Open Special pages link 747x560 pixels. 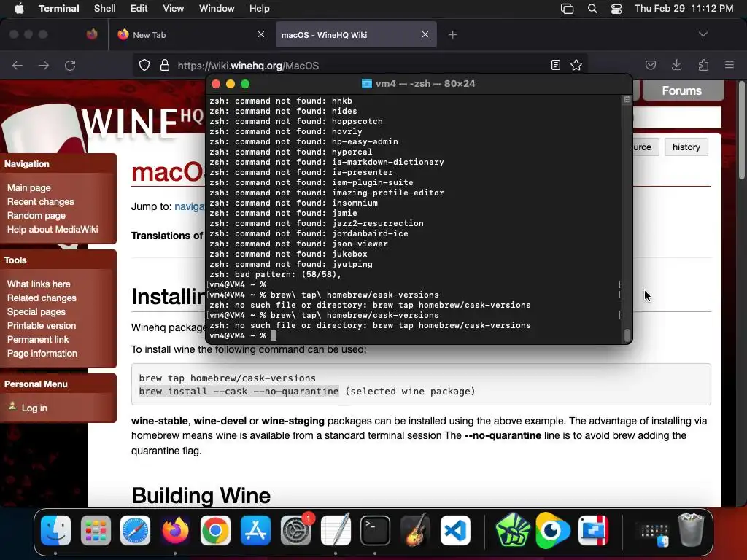[36, 311]
